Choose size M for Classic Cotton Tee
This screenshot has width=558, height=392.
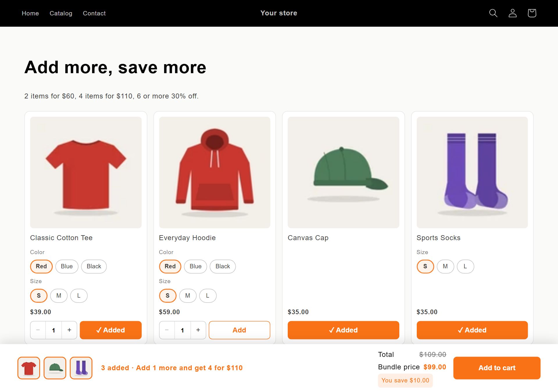tap(59, 296)
